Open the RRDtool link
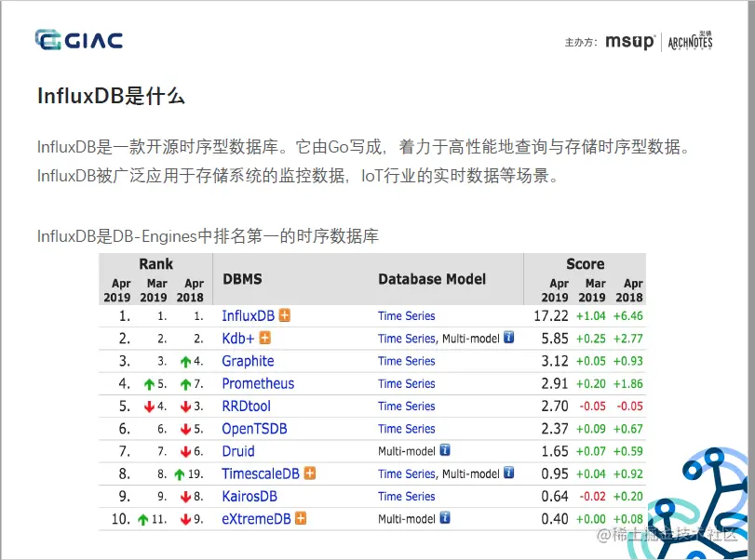 click(246, 407)
